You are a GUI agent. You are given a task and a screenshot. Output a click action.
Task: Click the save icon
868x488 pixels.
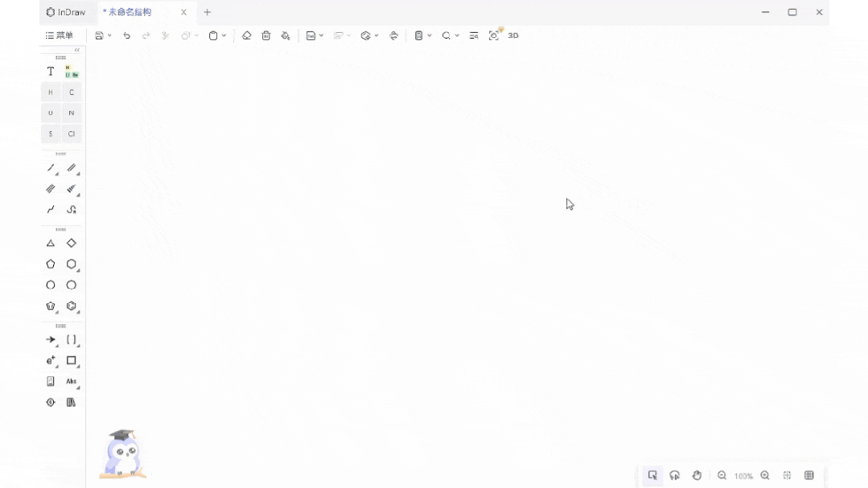click(99, 35)
